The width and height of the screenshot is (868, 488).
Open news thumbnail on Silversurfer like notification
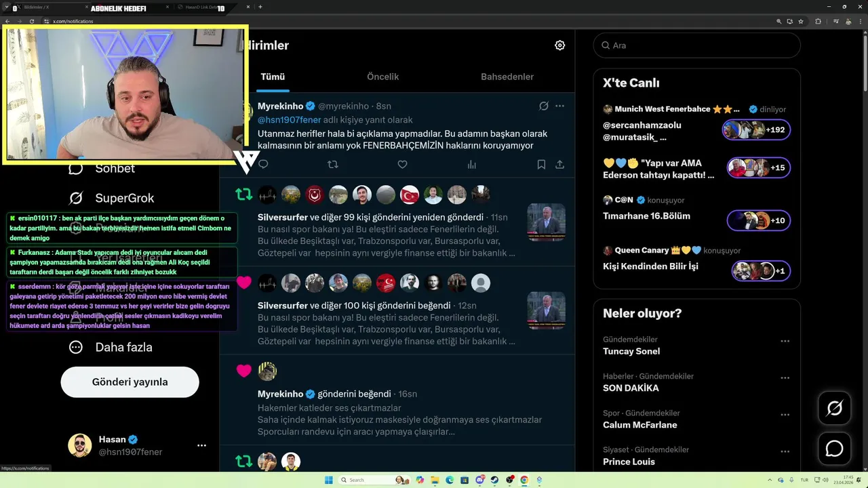coord(546,310)
